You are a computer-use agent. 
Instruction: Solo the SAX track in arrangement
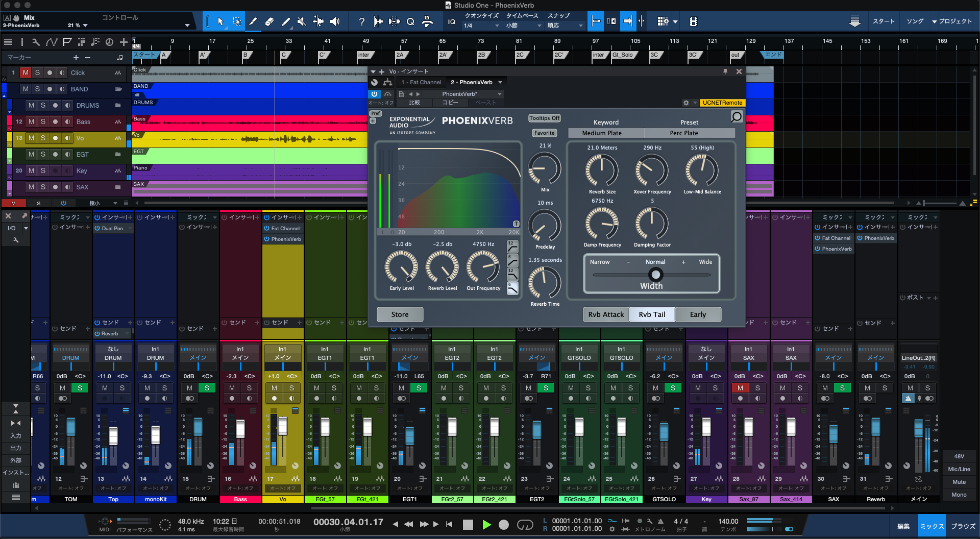click(43, 187)
